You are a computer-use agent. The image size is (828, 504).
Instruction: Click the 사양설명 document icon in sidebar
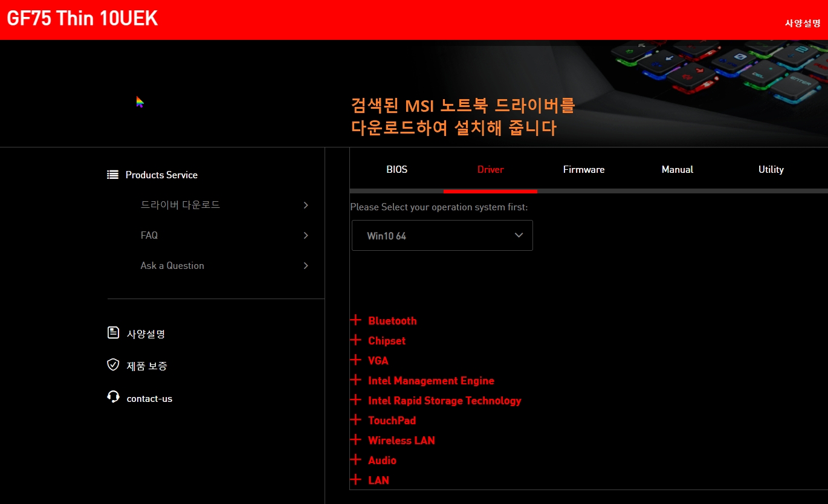[112, 332]
